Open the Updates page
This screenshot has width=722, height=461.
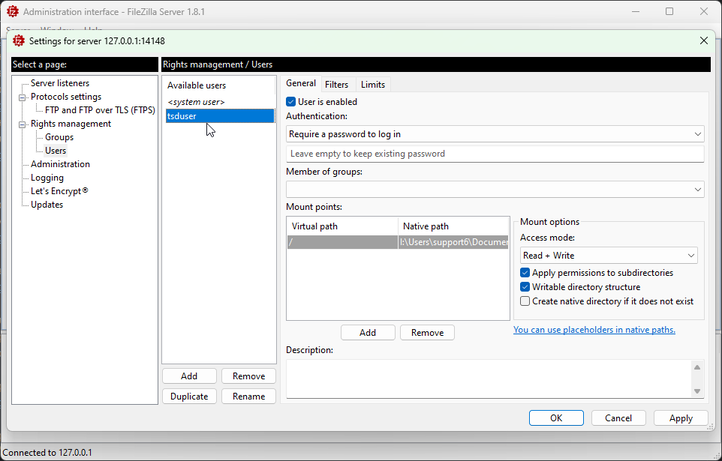tap(47, 204)
